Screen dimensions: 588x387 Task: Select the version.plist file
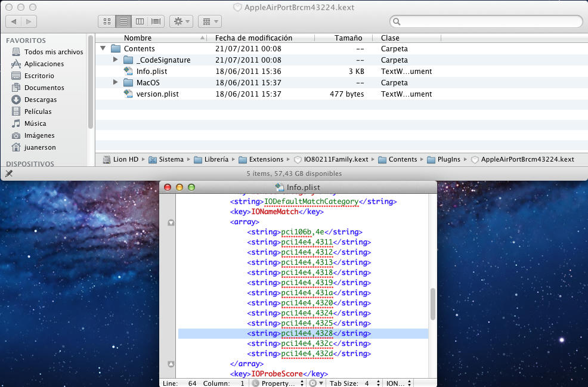[157, 94]
